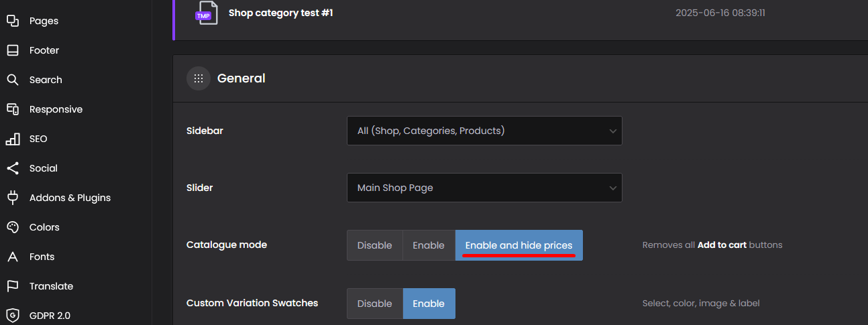Open the GDPR 2.0 settings
Screen dimensions: 868x325
click(50, 316)
